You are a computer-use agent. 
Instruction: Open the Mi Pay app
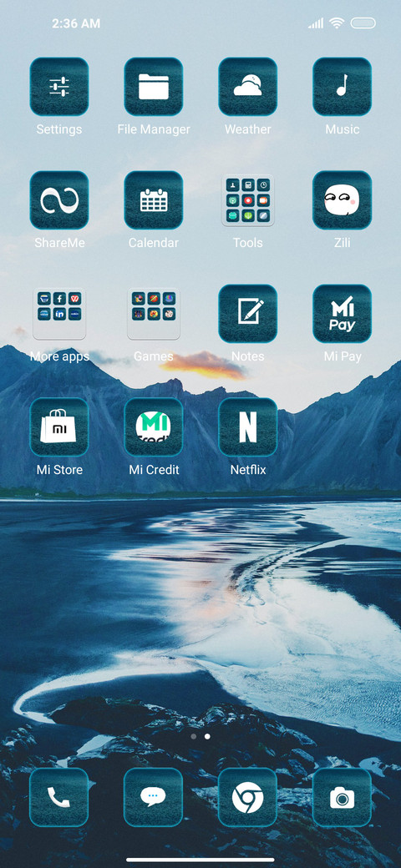point(343,314)
